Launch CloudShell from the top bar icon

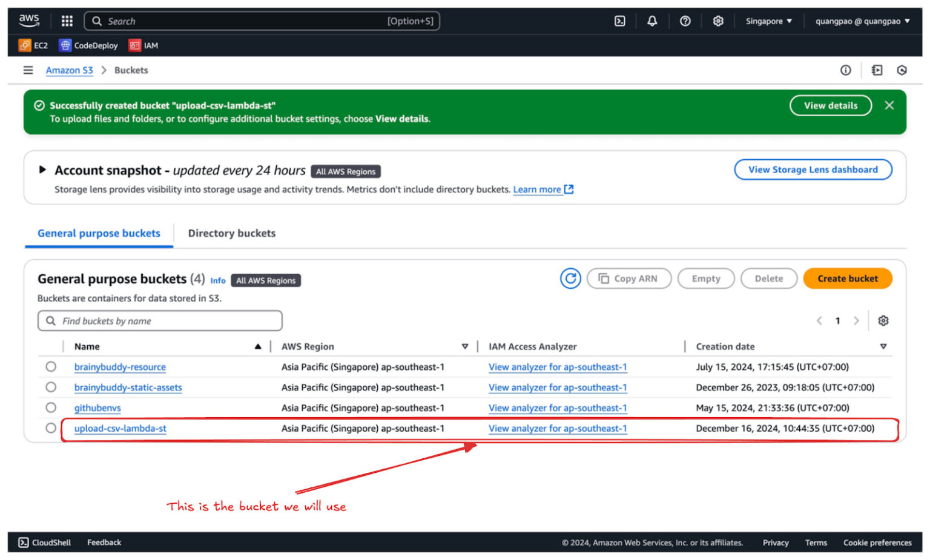(619, 21)
